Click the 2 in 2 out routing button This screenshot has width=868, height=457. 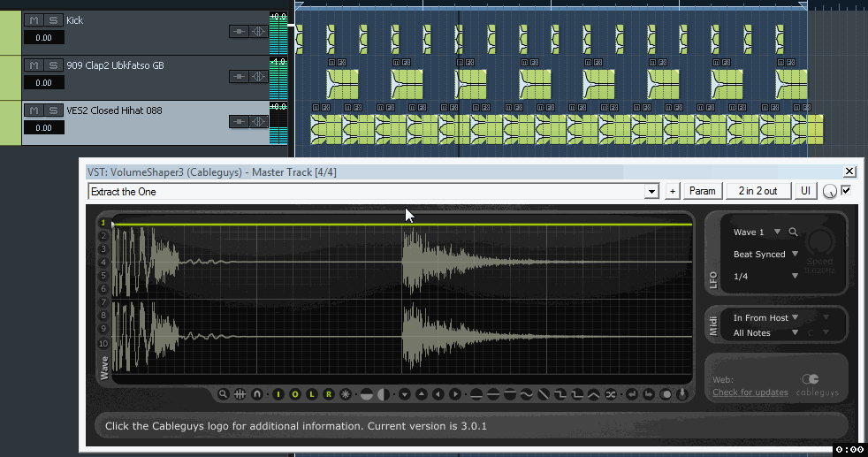pos(758,191)
